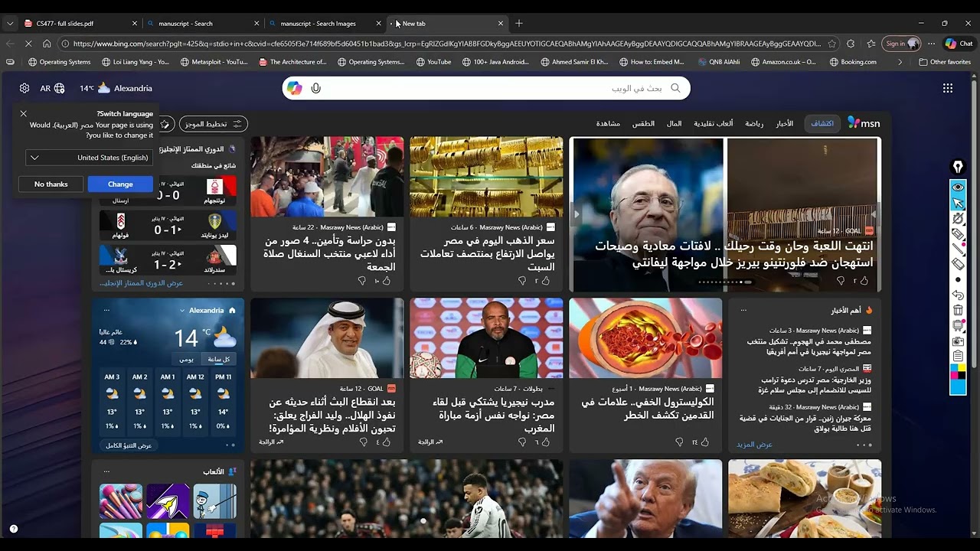980x551 pixels.
Task: Open MSN رياضة sports tab
Action: click(x=754, y=123)
